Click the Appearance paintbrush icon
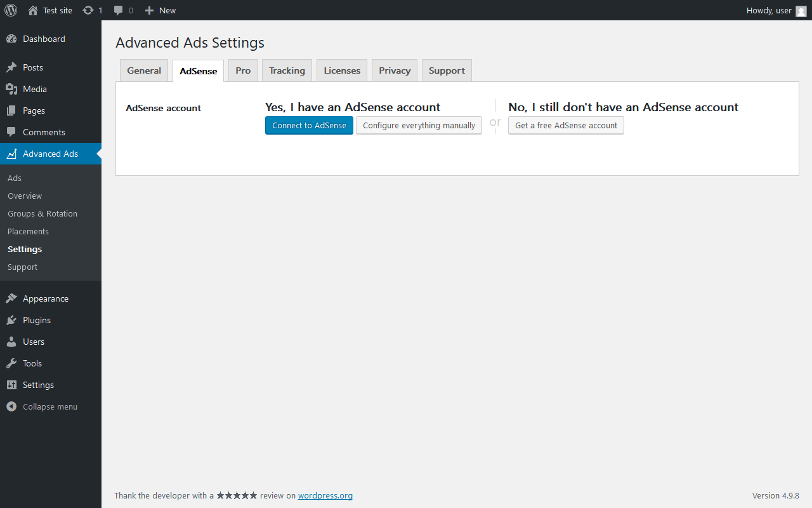This screenshot has height=508, width=812. [x=11, y=298]
